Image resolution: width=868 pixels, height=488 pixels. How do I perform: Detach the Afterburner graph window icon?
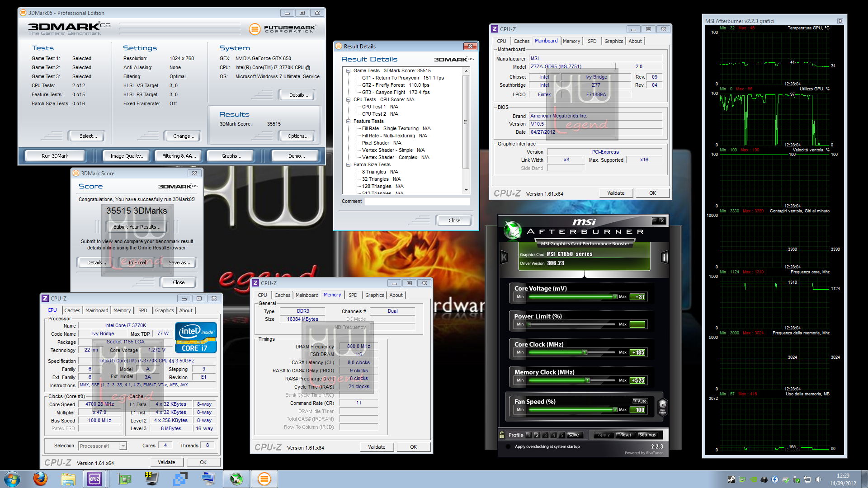840,21
